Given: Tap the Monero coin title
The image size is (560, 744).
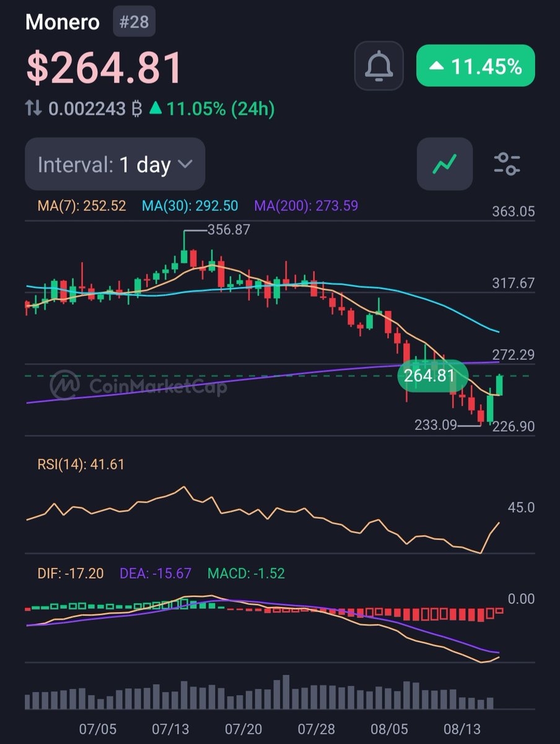Looking at the screenshot, I should [x=62, y=22].
